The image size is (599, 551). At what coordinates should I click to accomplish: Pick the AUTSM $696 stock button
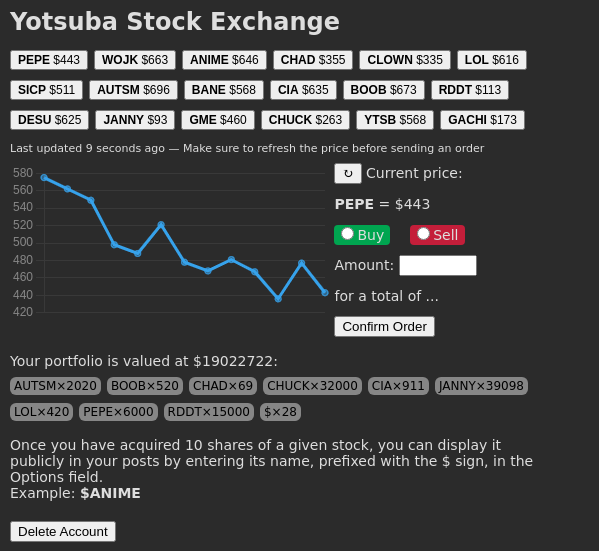click(133, 90)
